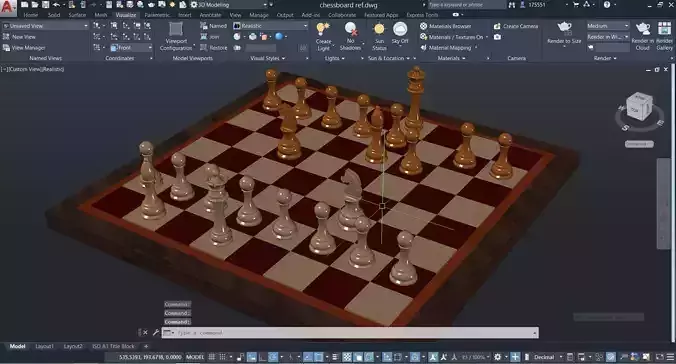Click the Sky Off button
This screenshot has width=676, height=364.
pos(400,34)
